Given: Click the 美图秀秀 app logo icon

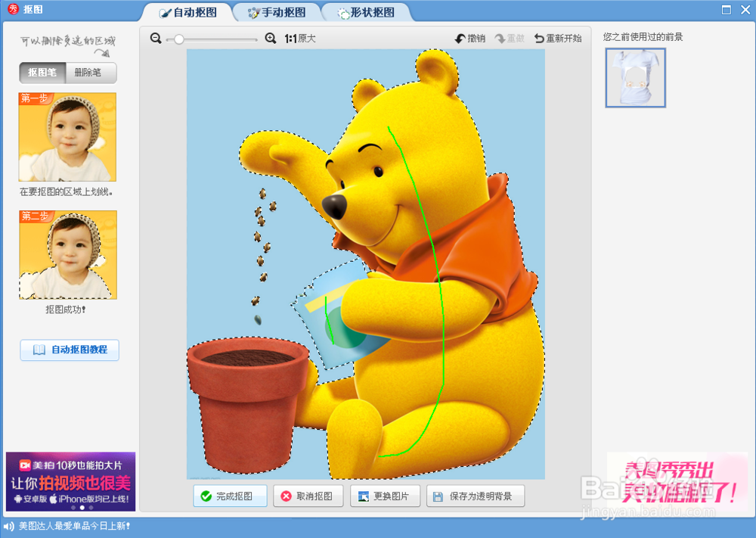Looking at the screenshot, I should tap(13, 9).
